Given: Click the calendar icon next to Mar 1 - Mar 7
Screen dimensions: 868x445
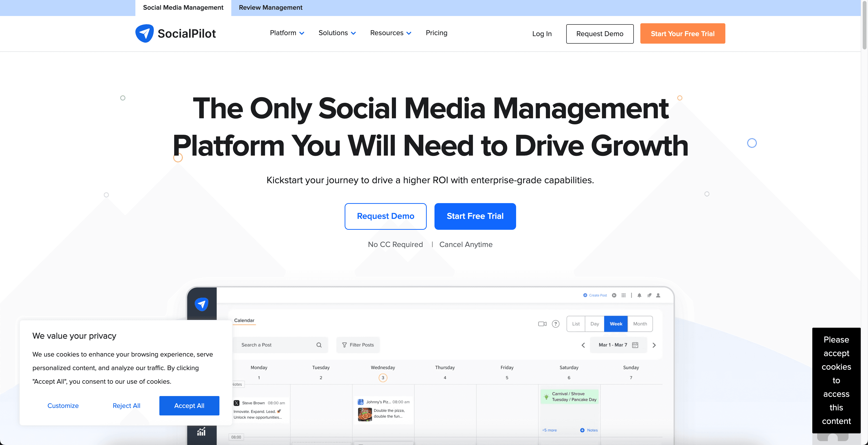Looking at the screenshot, I should point(635,345).
